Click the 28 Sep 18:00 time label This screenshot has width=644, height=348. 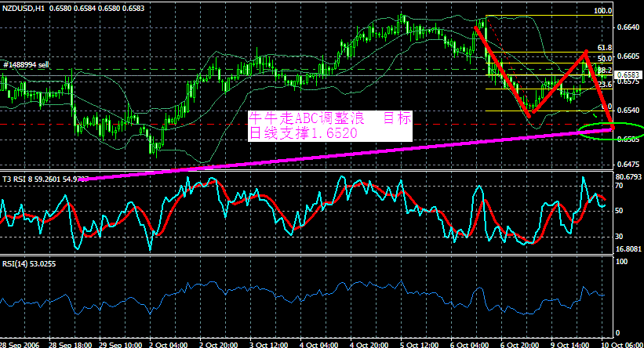click(72, 344)
